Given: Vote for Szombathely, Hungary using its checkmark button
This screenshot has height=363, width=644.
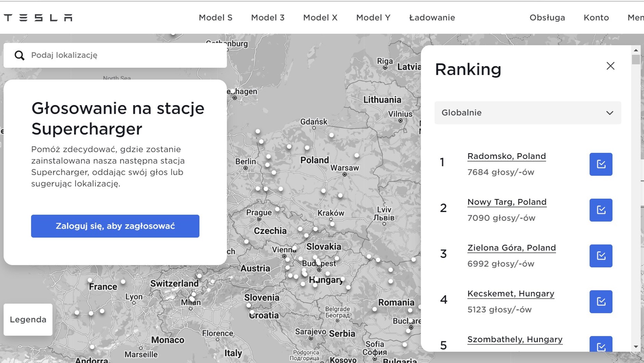Looking at the screenshot, I should (x=601, y=344).
